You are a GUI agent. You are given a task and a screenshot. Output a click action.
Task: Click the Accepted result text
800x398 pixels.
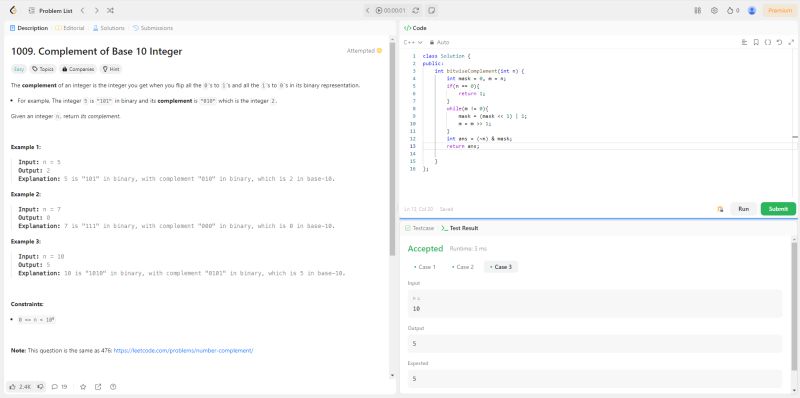coord(425,248)
